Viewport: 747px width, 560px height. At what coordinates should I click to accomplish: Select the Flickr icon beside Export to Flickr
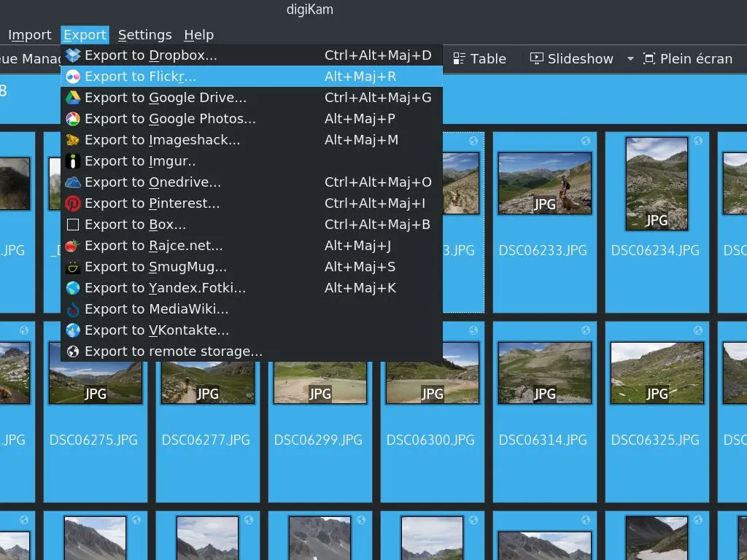pos(73,76)
